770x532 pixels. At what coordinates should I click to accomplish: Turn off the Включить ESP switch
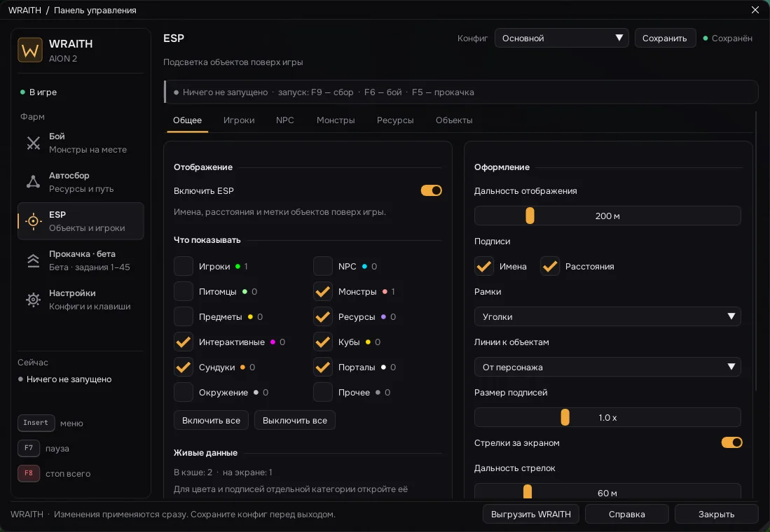[431, 190]
